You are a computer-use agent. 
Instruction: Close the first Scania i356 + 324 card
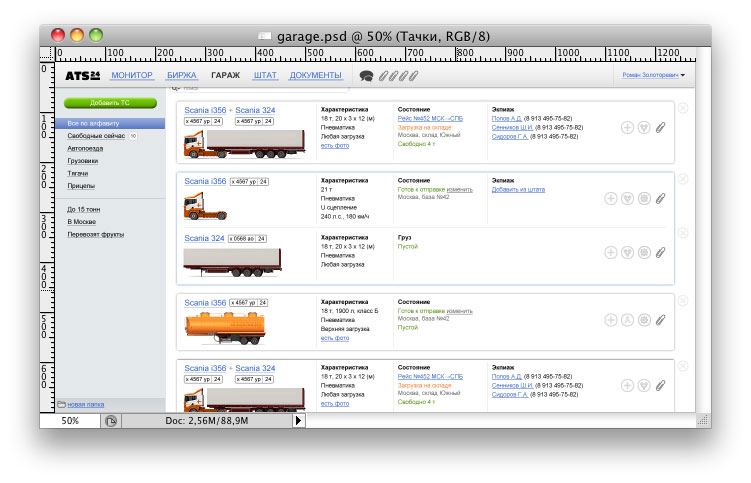(x=683, y=108)
